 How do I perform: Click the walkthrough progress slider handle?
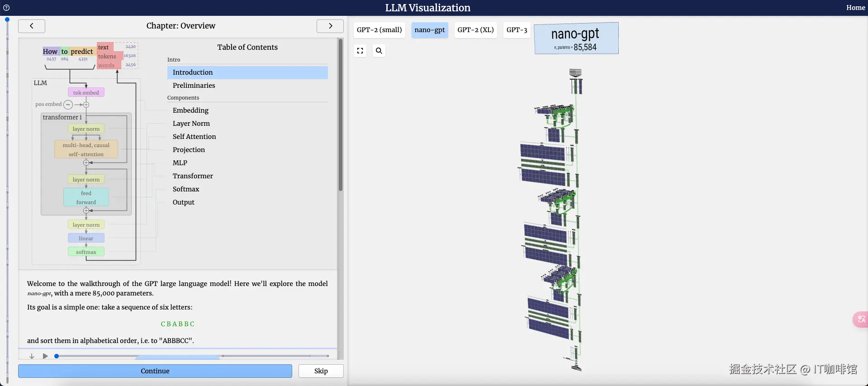[x=57, y=356]
